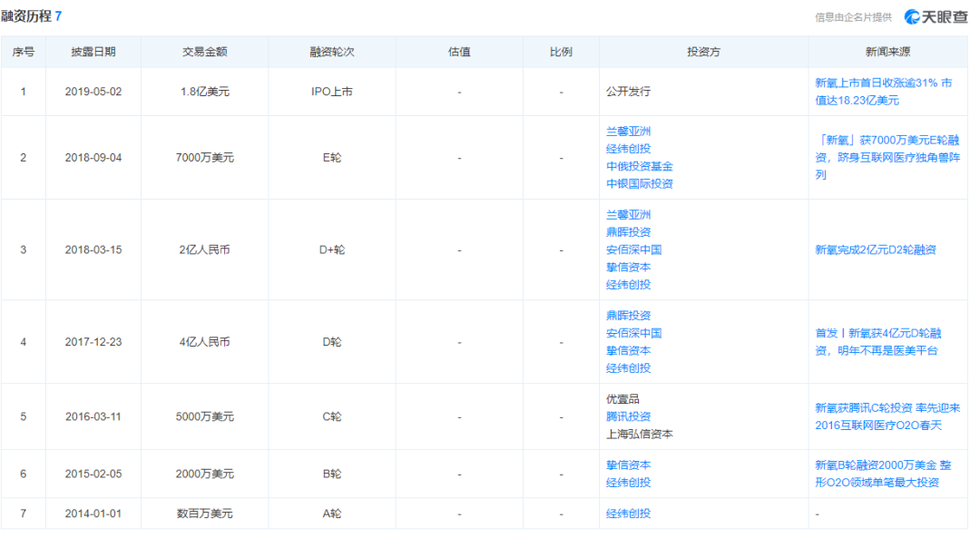Open news link 新氧完成2亿元D2轮融资

click(876, 249)
